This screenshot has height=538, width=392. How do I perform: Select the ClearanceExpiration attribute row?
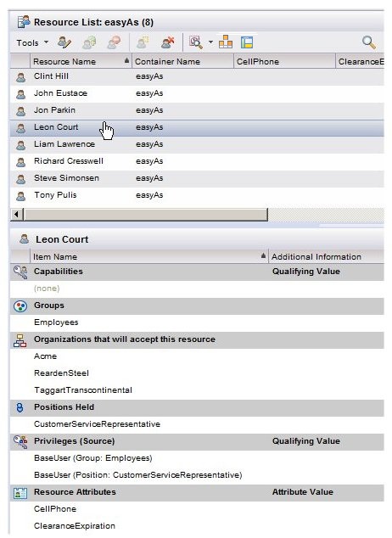click(x=197, y=526)
